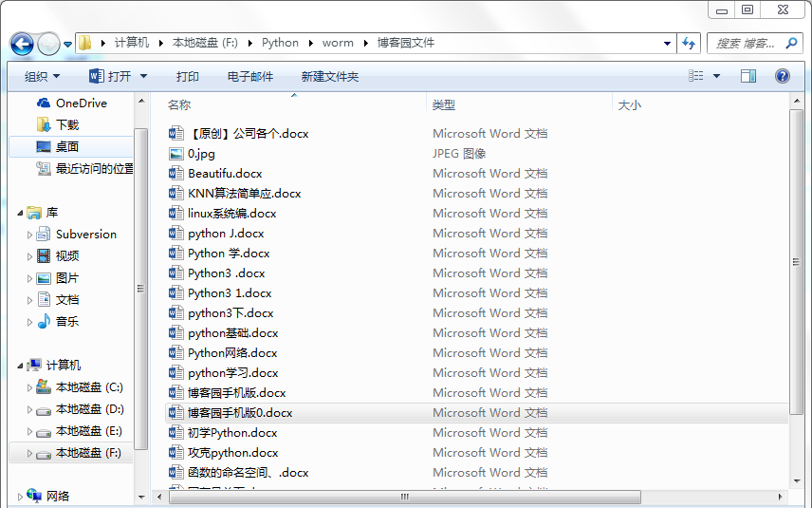
Task: Open recent pages dropdown beside forward arrow
Action: 68,45
